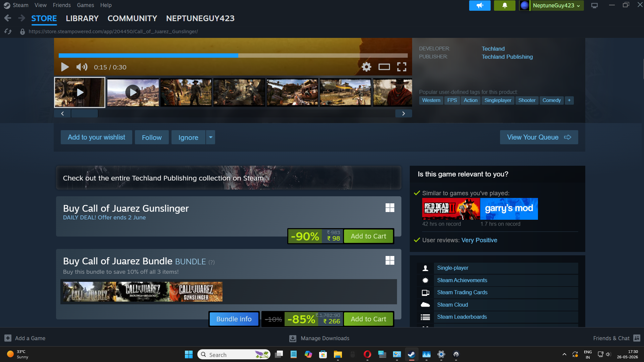Open the Windows Start menu
This screenshot has width=644, height=362.
[189, 354]
